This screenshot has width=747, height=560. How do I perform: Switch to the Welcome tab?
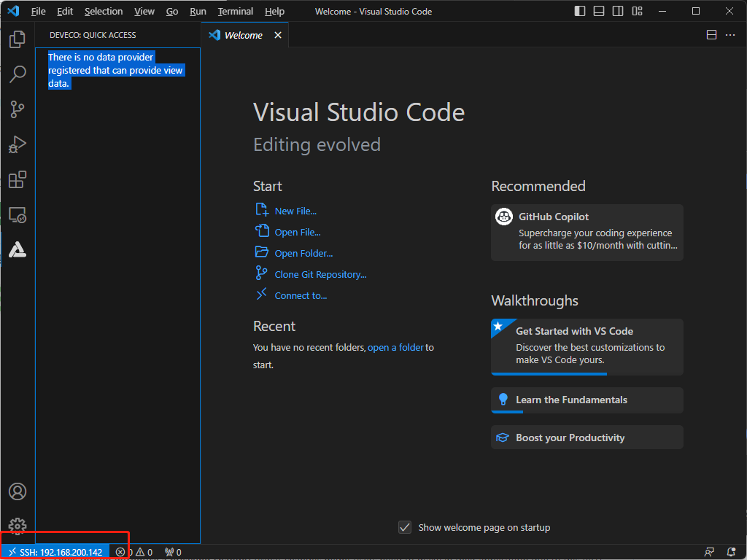(244, 35)
